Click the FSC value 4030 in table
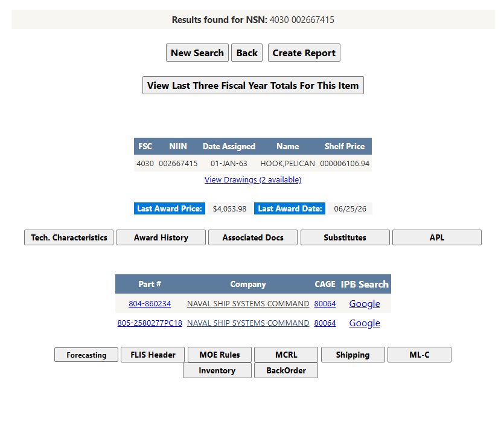504x438 pixels. tap(145, 164)
